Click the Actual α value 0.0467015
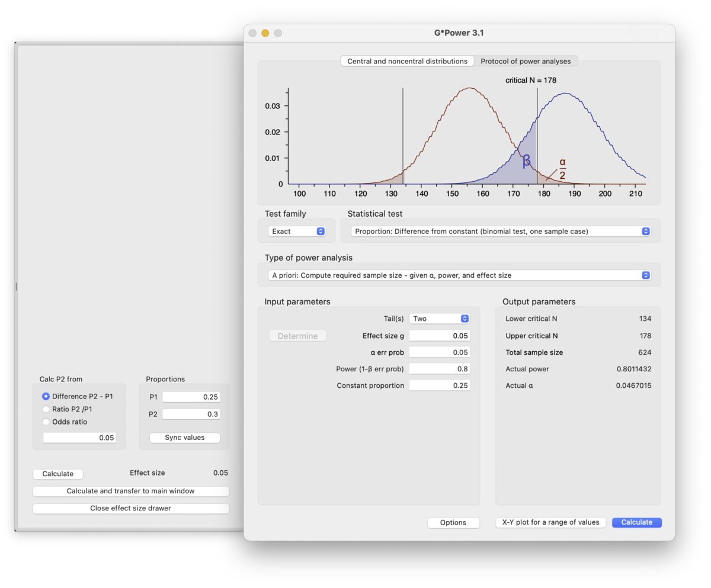Screen dimensions: 711x588 click(634, 385)
